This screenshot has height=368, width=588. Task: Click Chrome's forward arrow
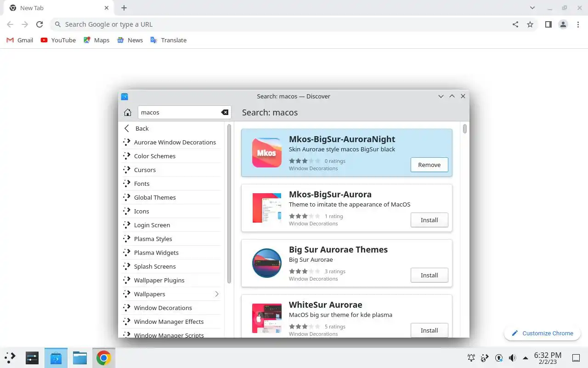(x=25, y=24)
